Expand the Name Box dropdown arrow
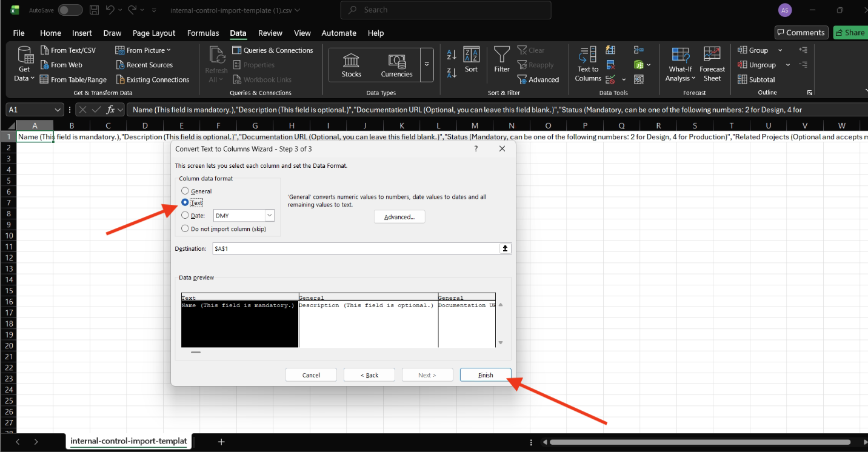The width and height of the screenshot is (868, 452). (x=58, y=110)
